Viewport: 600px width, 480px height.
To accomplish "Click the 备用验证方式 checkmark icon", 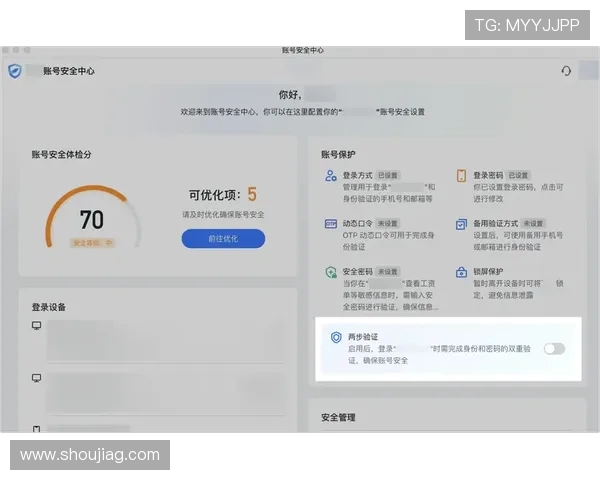I will tap(461, 224).
